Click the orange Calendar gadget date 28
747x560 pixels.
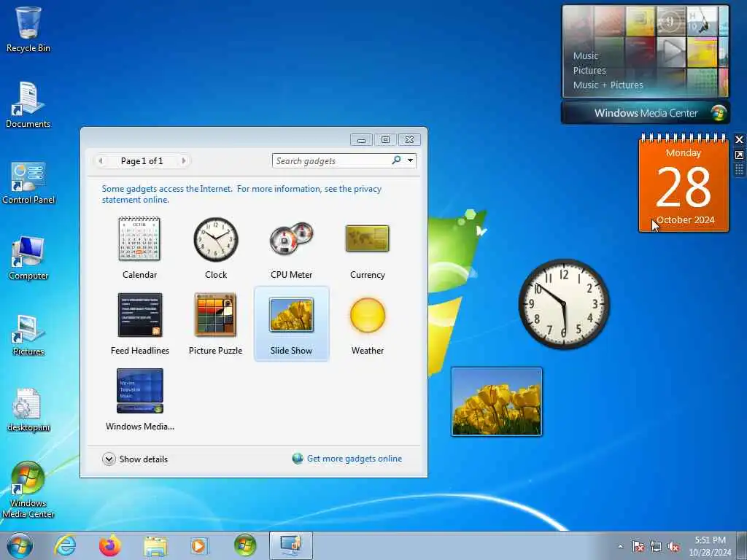pos(683,187)
